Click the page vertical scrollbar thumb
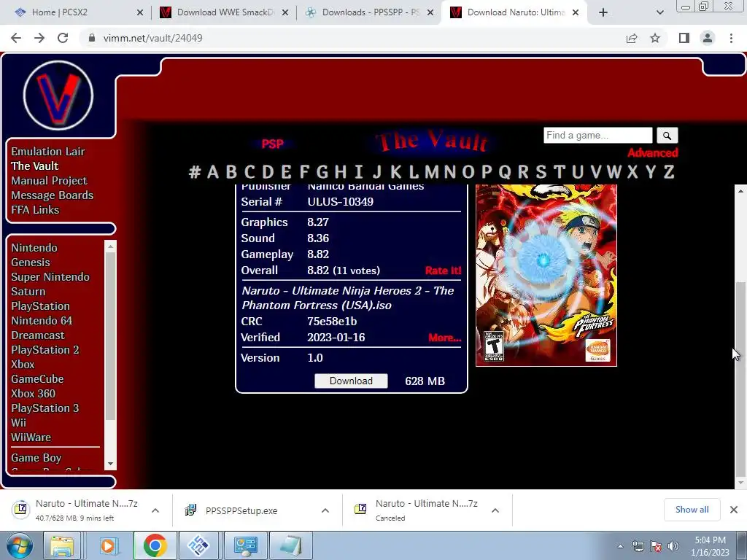747x560 pixels. (740, 378)
